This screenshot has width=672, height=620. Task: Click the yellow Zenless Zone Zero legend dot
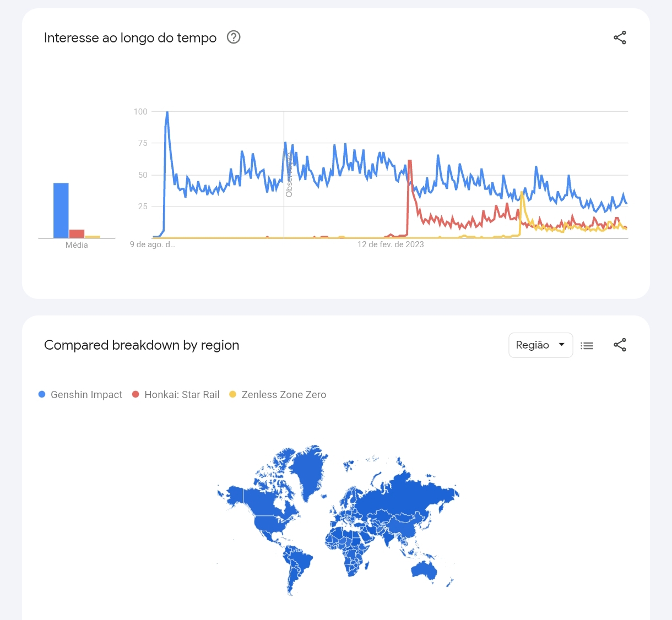[232, 394]
